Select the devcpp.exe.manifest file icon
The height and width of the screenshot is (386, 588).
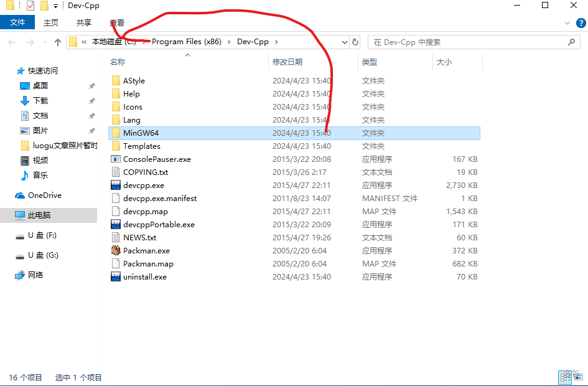(116, 198)
